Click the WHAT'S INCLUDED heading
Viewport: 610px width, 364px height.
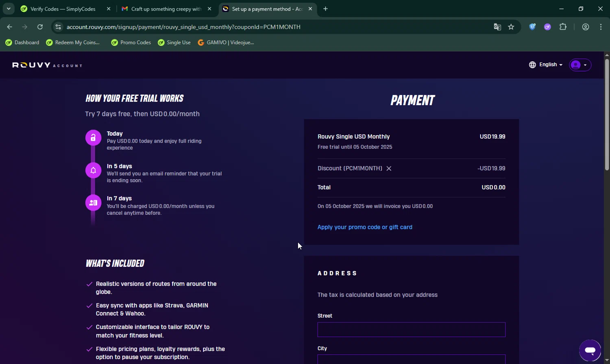click(115, 263)
